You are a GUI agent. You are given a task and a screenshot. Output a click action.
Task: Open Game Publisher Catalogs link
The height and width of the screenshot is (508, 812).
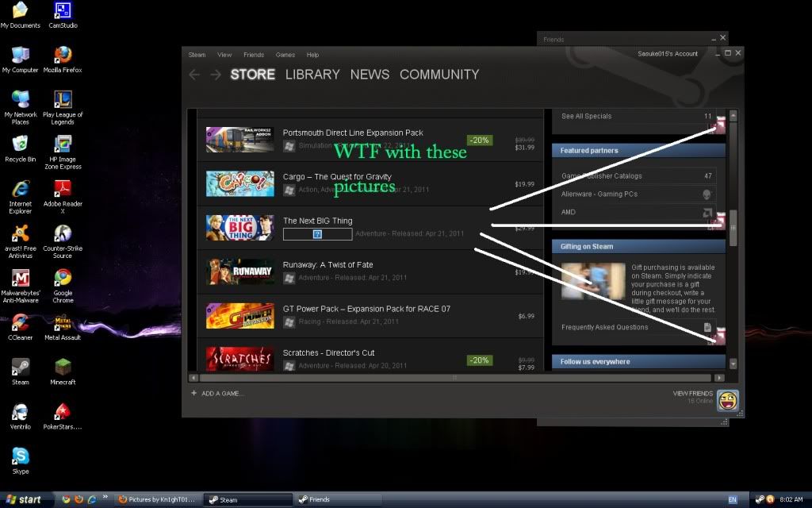[x=602, y=175]
